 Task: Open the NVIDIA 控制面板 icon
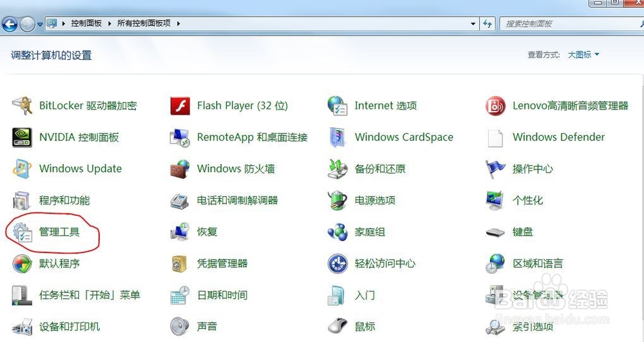coord(22,138)
